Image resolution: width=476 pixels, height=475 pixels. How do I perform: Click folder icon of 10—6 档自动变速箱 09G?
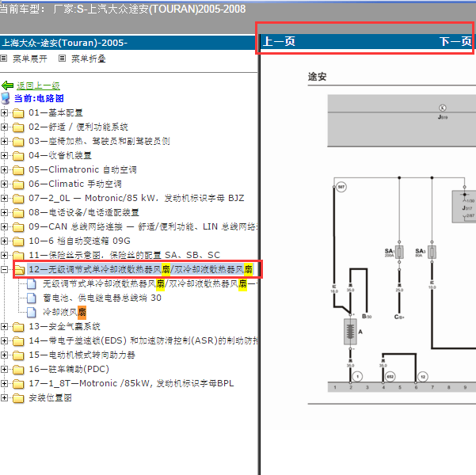(x=18, y=241)
